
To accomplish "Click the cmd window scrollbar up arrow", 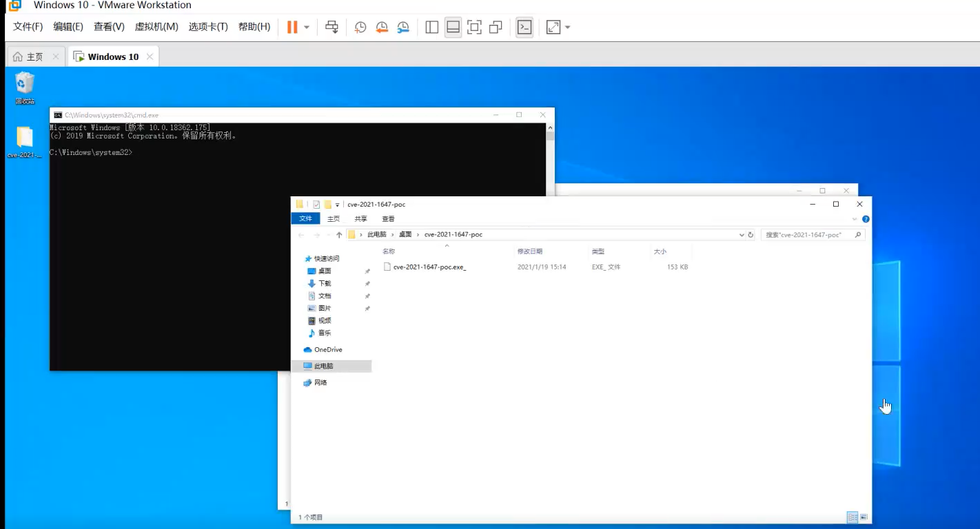I will [550, 127].
